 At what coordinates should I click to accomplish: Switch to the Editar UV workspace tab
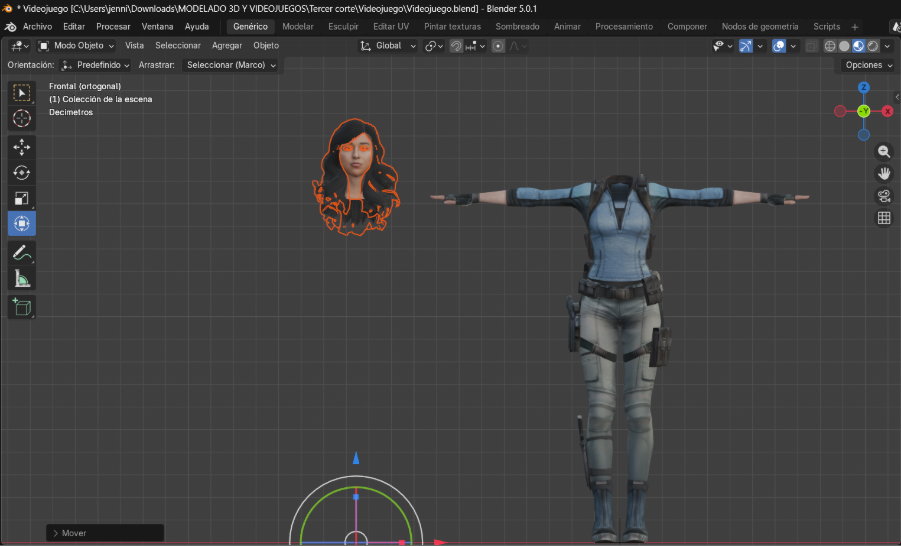391,27
